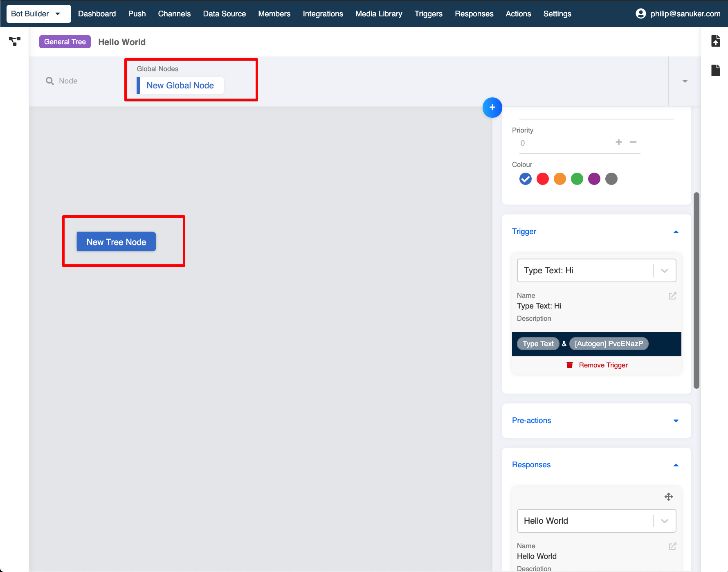Click the document file icon

coord(715,70)
